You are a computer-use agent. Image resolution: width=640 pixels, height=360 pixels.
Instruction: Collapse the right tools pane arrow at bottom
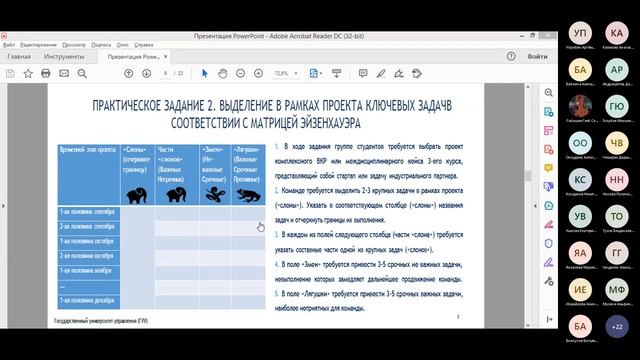pos(549,319)
